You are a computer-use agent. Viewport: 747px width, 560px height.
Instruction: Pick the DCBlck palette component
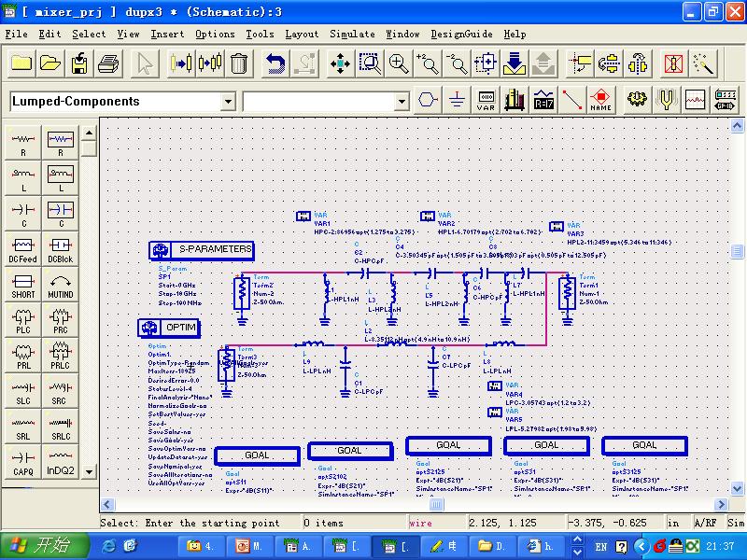pyautogui.click(x=60, y=249)
